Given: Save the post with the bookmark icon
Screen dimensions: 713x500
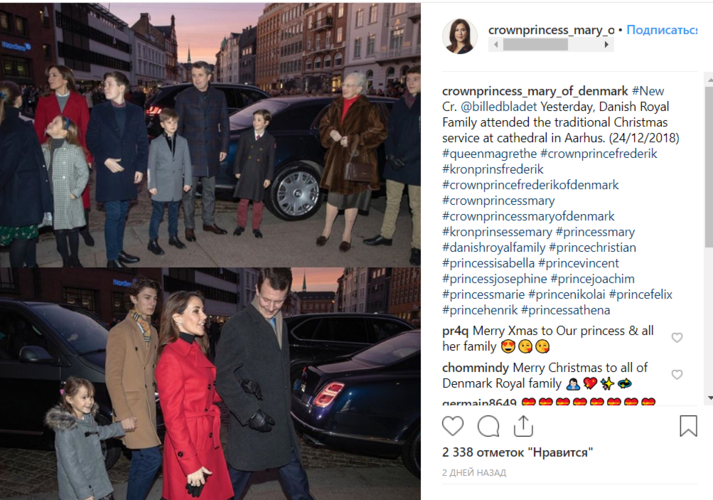Looking at the screenshot, I should [688, 426].
